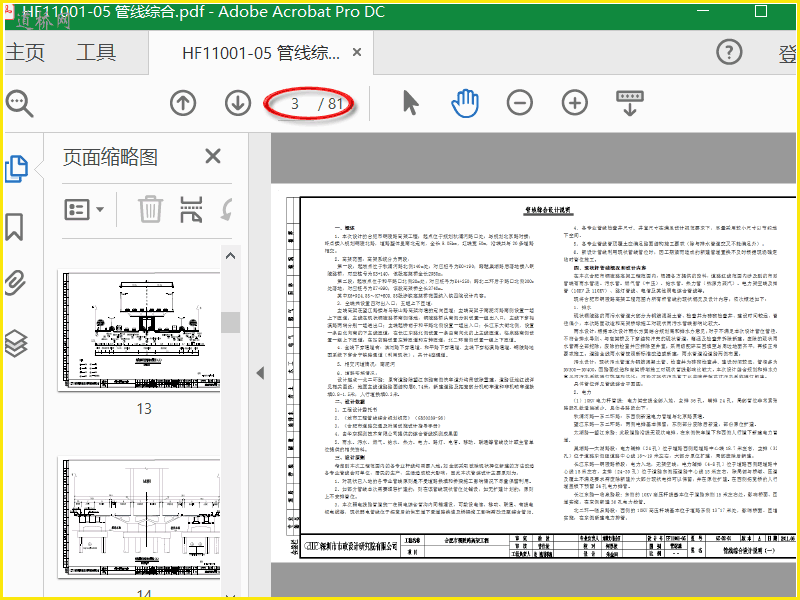Switch to the 工具 tab

coord(96,52)
